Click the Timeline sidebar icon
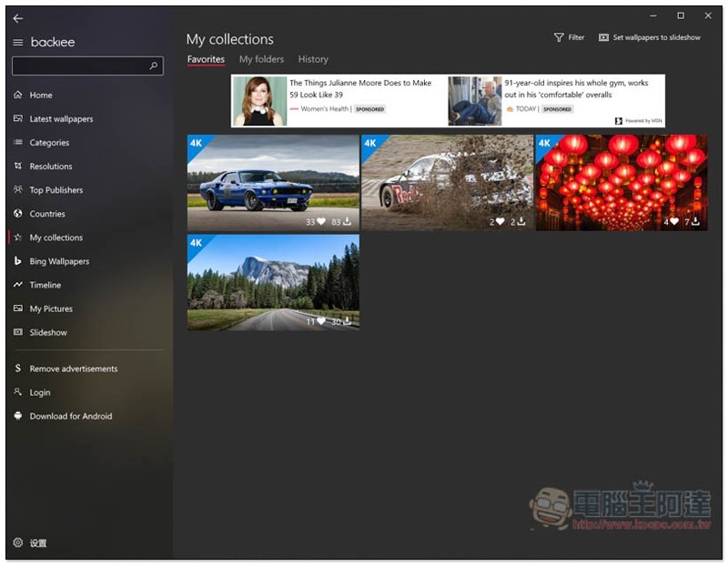 click(18, 285)
